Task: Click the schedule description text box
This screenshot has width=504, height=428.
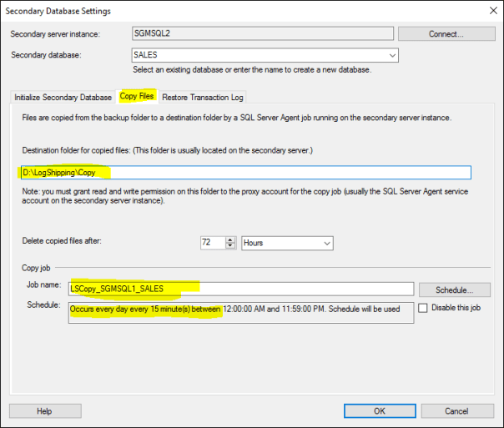Action: point(241,314)
